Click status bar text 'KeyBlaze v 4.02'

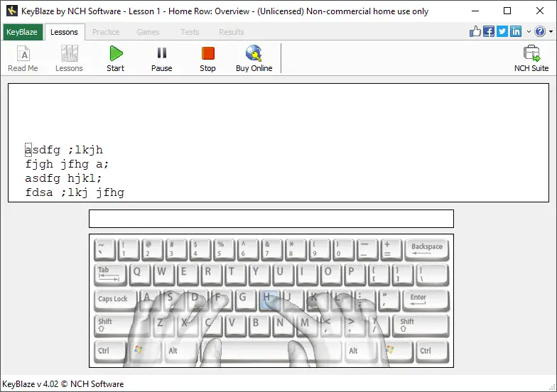pos(30,384)
